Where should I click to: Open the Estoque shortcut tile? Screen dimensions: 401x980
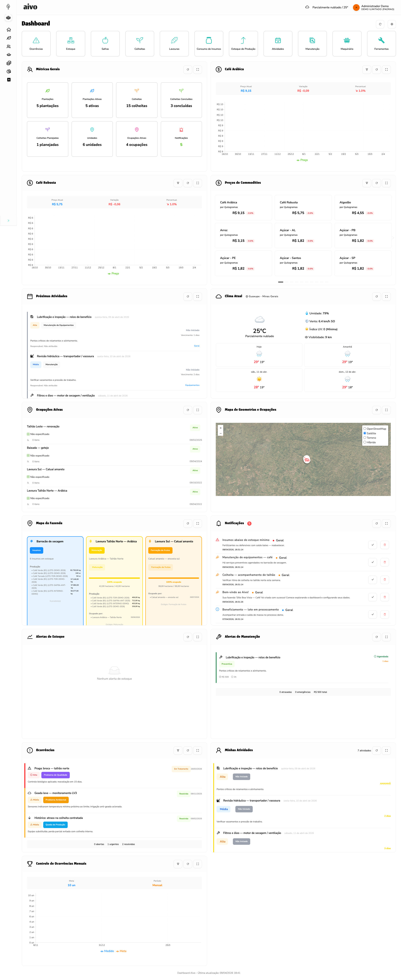point(71,44)
